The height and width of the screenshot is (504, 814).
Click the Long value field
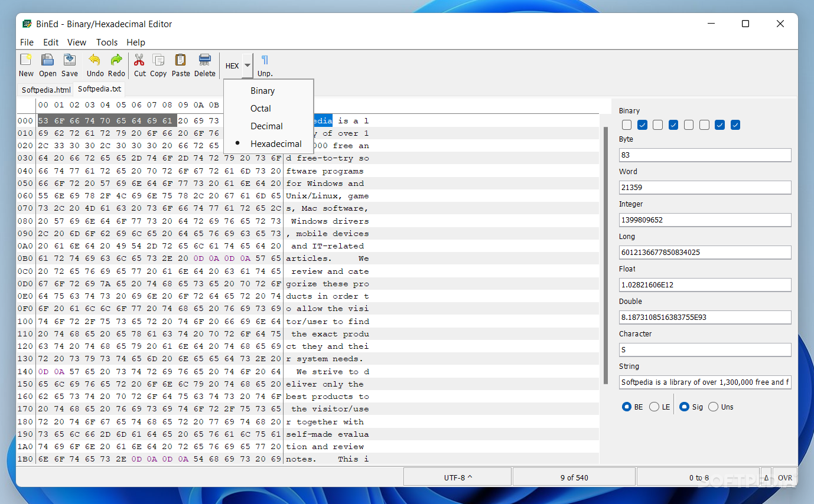(705, 252)
